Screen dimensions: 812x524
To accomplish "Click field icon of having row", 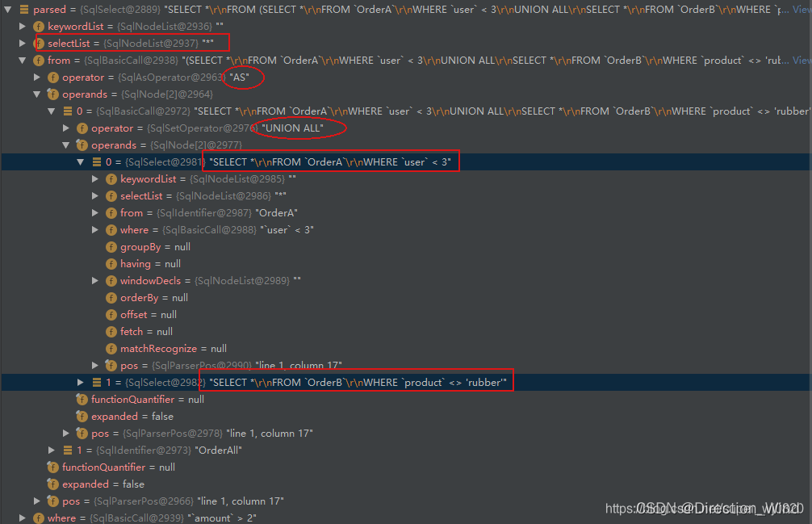I will 111,264.
